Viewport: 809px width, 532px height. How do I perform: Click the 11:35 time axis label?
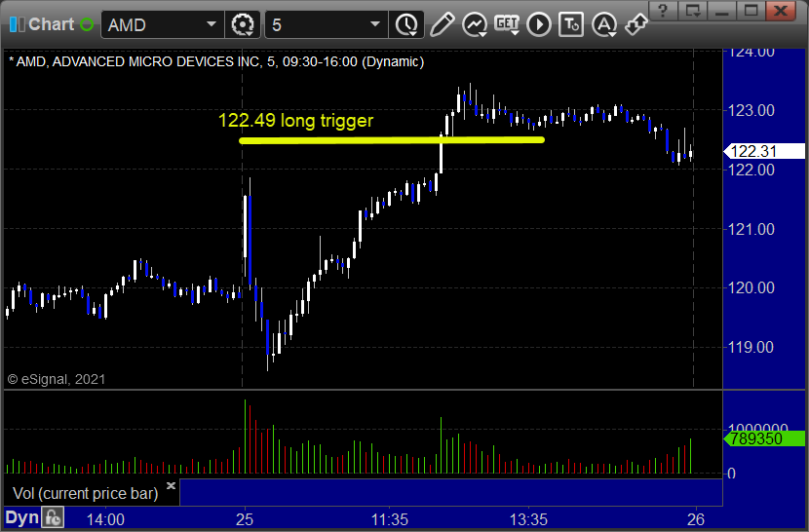tap(390, 519)
